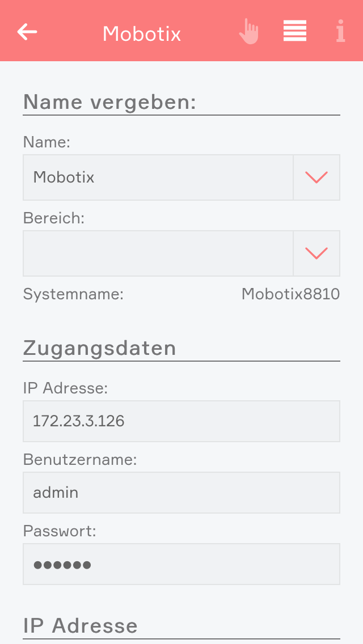Tap the hand pointer icon in header

point(248,32)
